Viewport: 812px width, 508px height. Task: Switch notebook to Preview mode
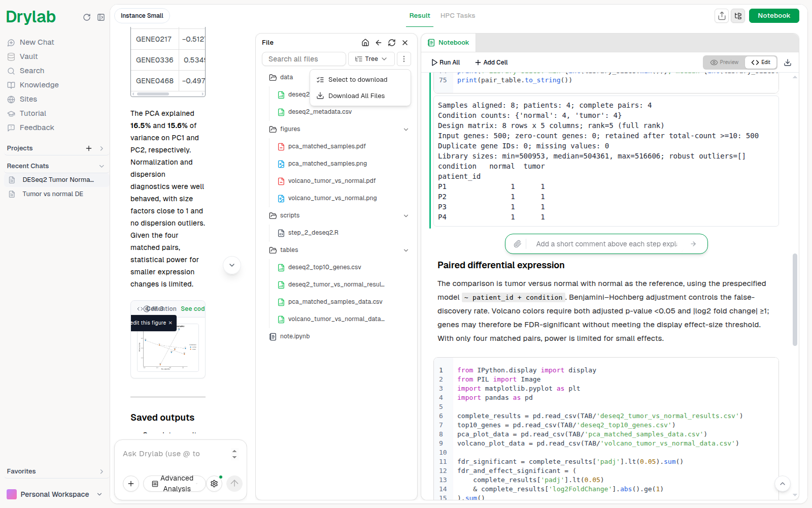(x=724, y=62)
